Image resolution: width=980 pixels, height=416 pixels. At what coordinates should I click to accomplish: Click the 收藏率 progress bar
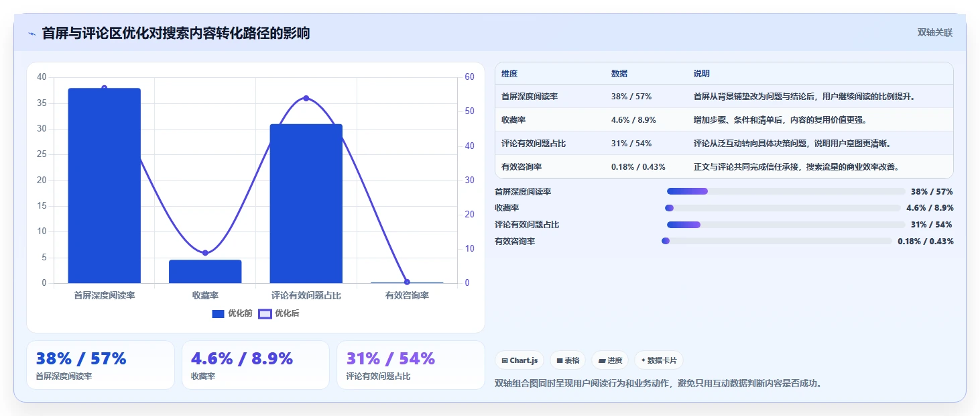click(x=783, y=208)
